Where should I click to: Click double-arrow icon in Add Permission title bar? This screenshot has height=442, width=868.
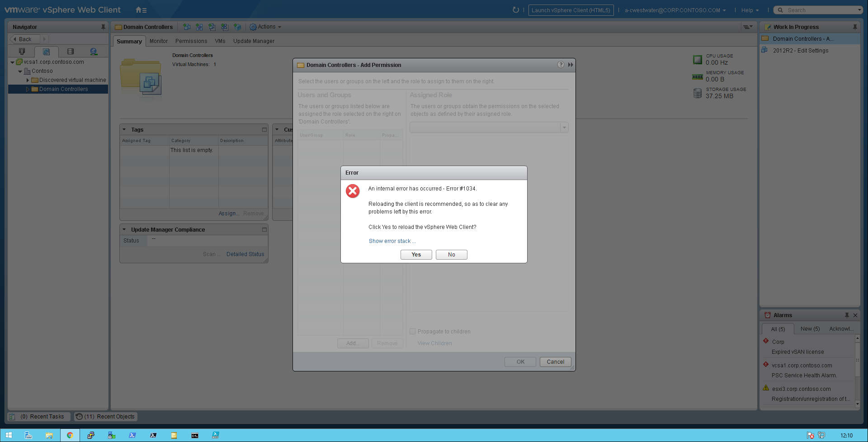[571, 65]
